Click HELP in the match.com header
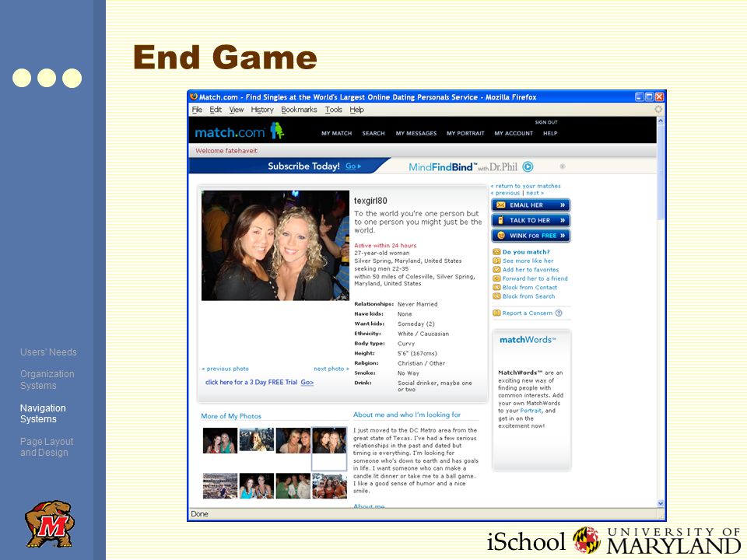747x560 pixels. [x=550, y=133]
